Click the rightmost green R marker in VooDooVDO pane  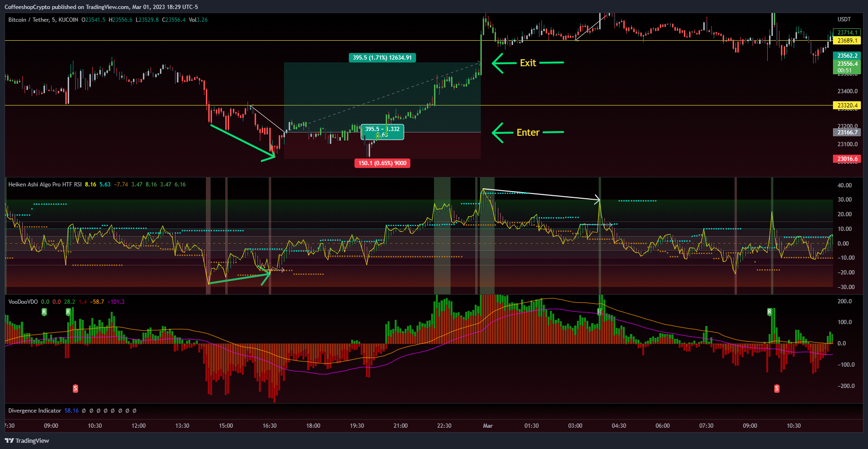770,312
